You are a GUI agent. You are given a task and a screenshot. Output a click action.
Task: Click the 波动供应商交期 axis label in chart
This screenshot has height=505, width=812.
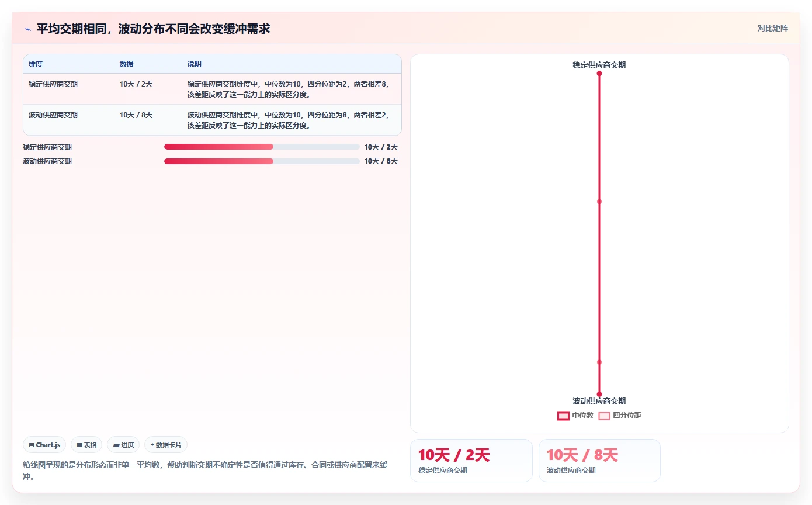pos(599,401)
